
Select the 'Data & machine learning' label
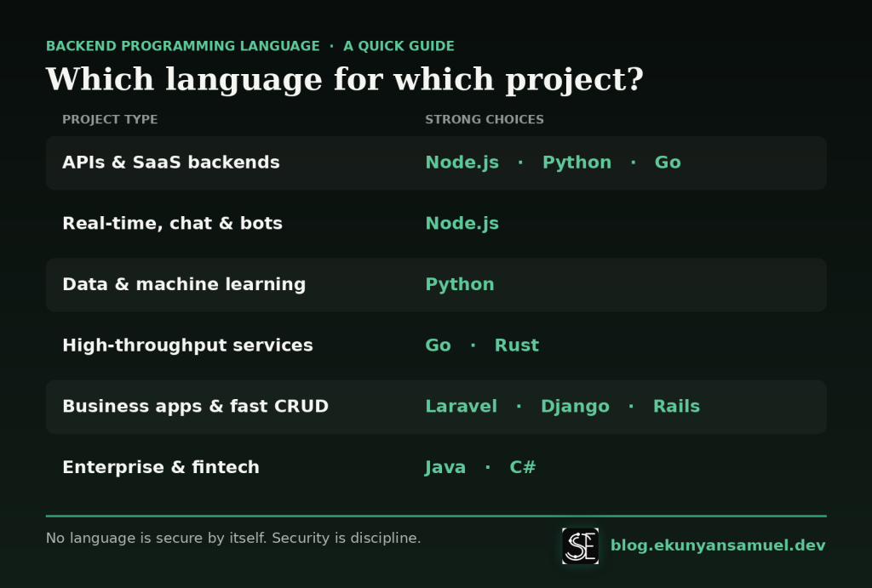(184, 284)
